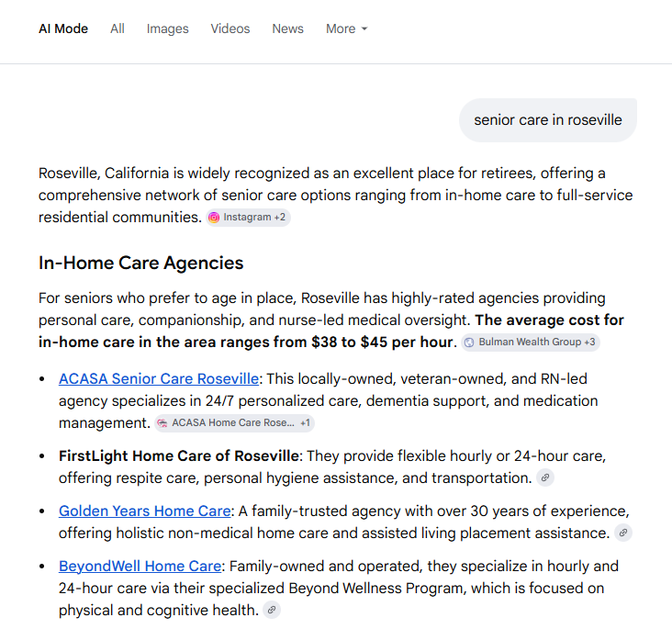Click the 'senior care in roseville' query bubble
The width and height of the screenshot is (672, 640).
click(548, 120)
